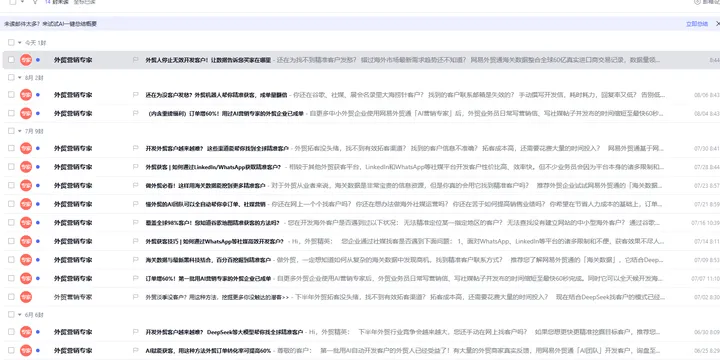
Task: Check the select-all checkbox at the top
Action: point(12,2)
